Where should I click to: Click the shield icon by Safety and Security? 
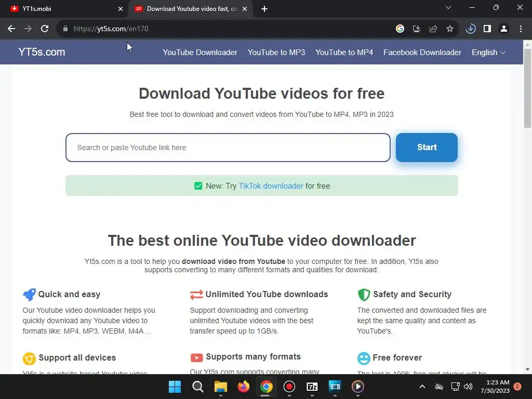pos(364,295)
